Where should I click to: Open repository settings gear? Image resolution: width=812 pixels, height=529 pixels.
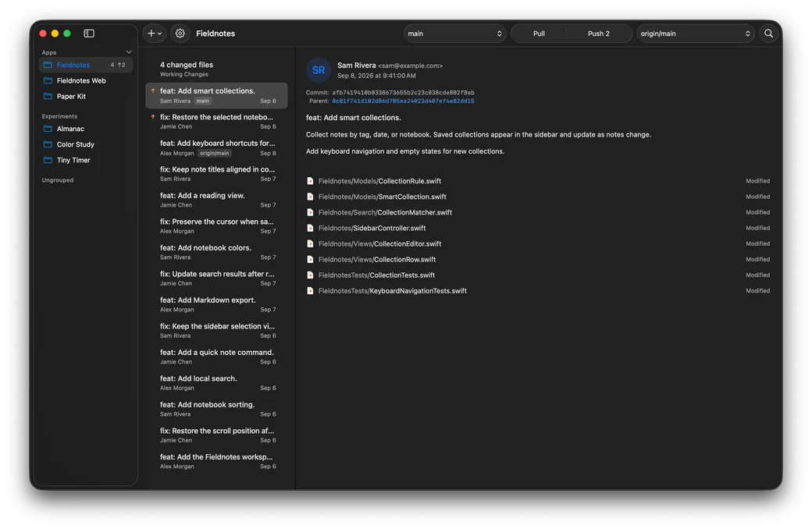180,33
